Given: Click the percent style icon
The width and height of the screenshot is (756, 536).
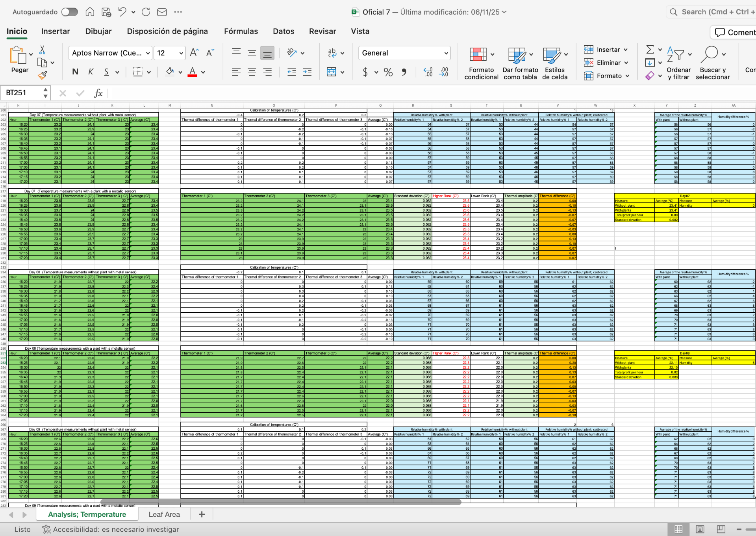Looking at the screenshot, I should point(388,72).
